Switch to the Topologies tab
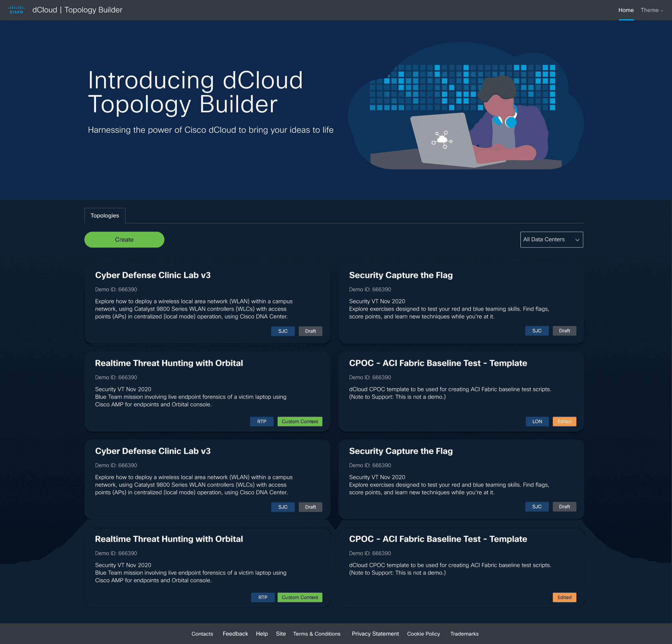 105,215
